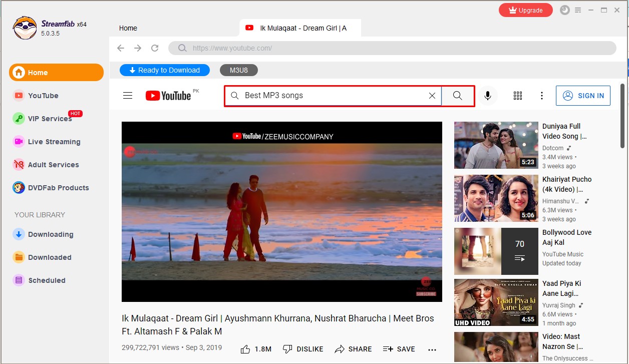Open the Bollywood Love Aaj Kal playlist thumbnail
Viewport: 629px width, 364px height.
pyautogui.click(x=496, y=251)
